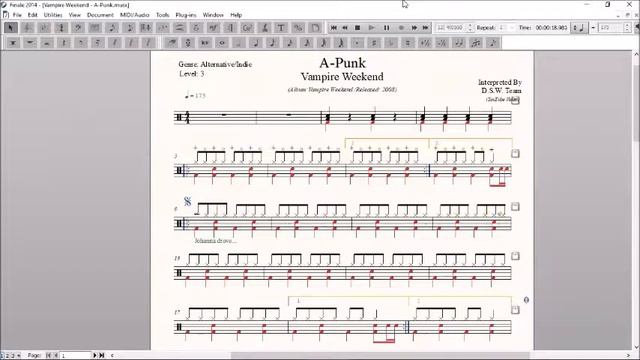
Task: Open the Utilities menu
Action: [x=53, y=15]
